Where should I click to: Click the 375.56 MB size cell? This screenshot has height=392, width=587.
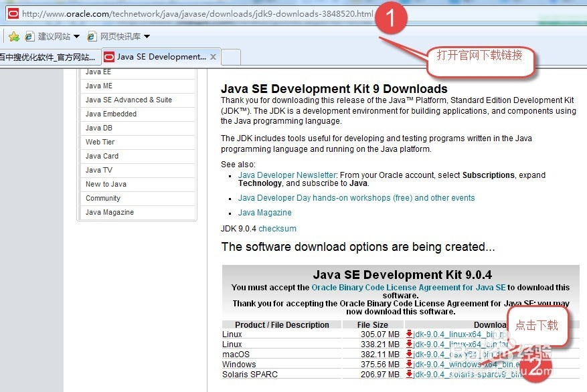(x=380, y=364)
